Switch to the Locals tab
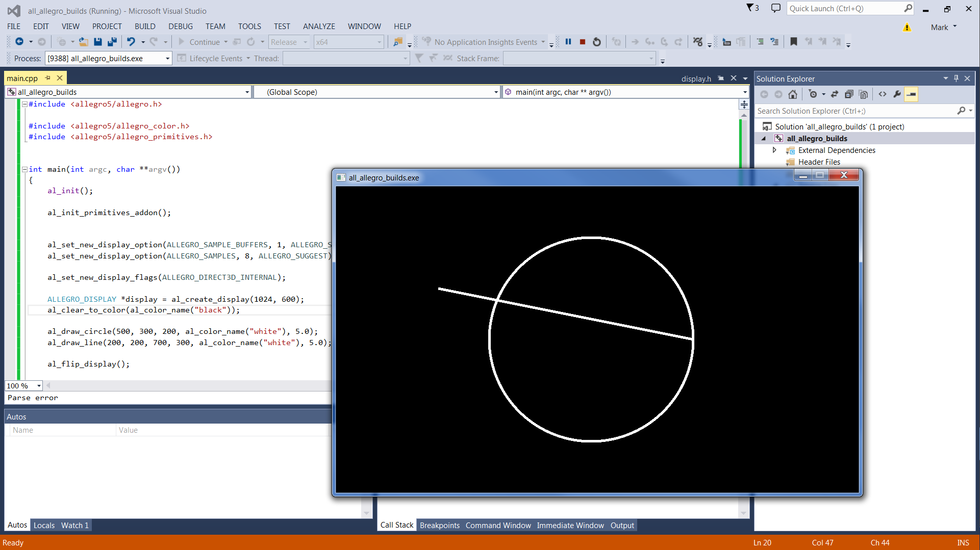The image size is (980, 550). (44, 525)
